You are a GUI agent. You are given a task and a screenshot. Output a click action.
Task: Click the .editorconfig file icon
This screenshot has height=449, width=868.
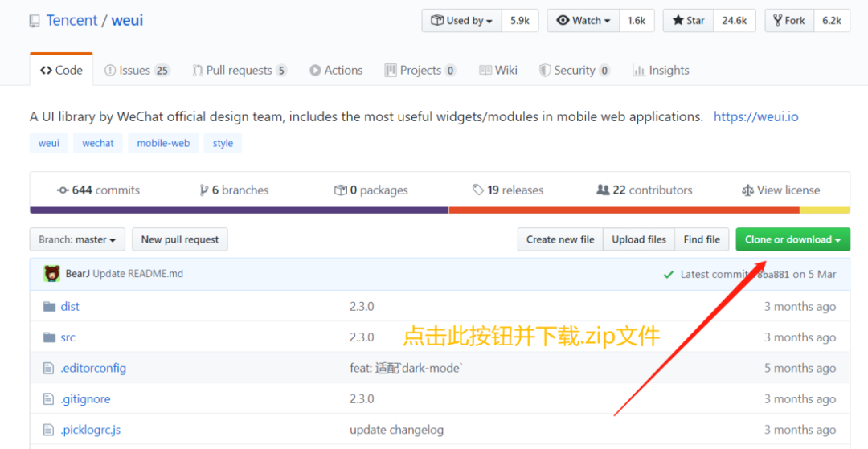50,368
